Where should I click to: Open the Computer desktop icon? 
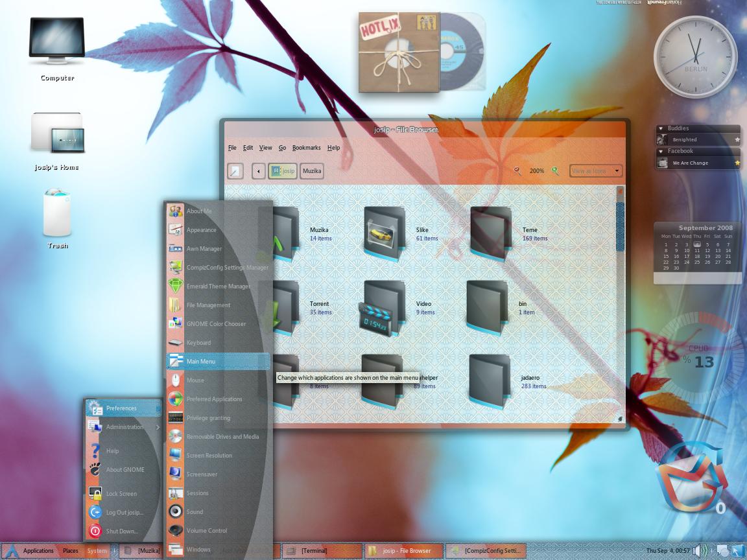coord(57,49)
